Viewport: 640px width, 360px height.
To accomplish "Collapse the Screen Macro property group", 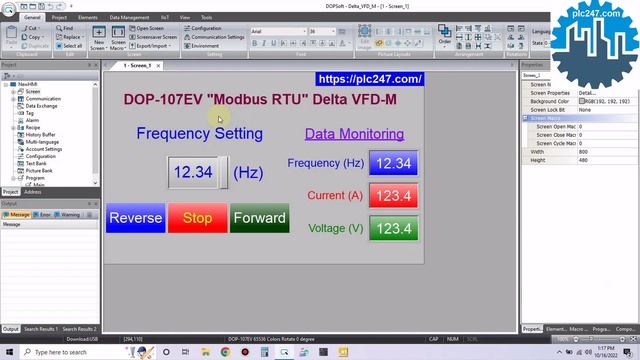I will pos(526,118).
